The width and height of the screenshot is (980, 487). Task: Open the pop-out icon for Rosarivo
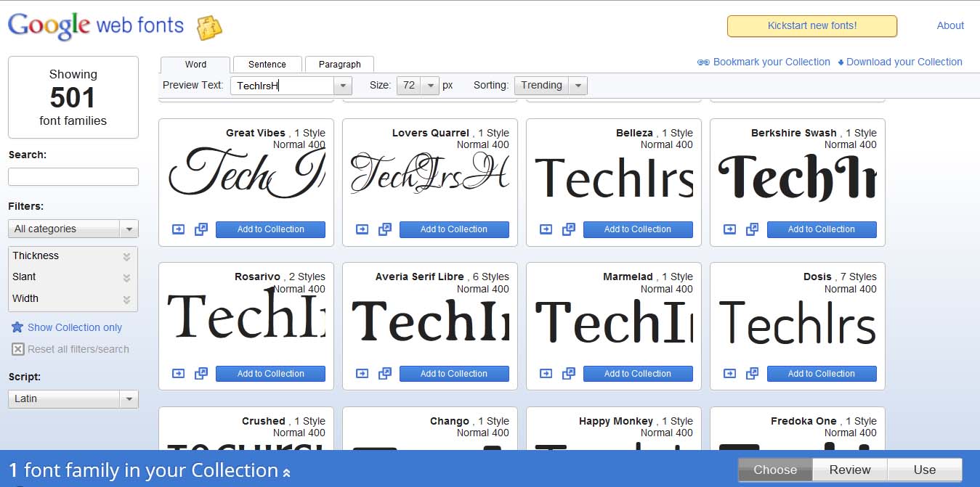(x=201, y=373)
